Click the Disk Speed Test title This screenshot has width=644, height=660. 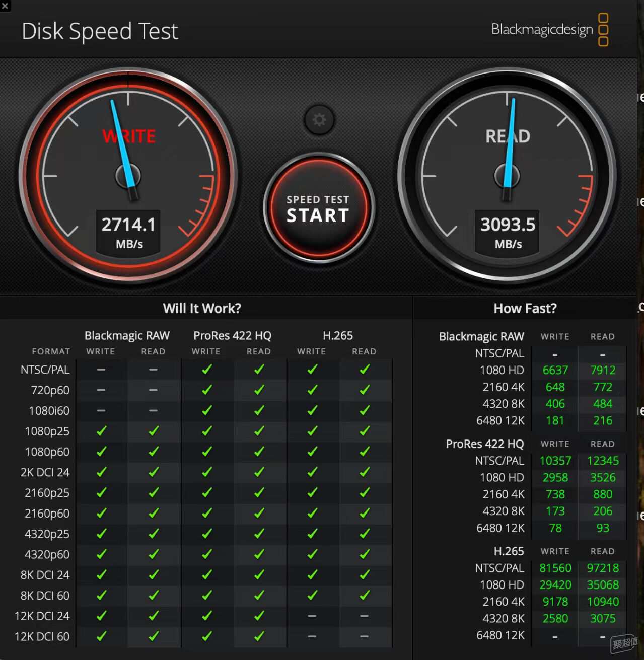(x=100, y=31)
